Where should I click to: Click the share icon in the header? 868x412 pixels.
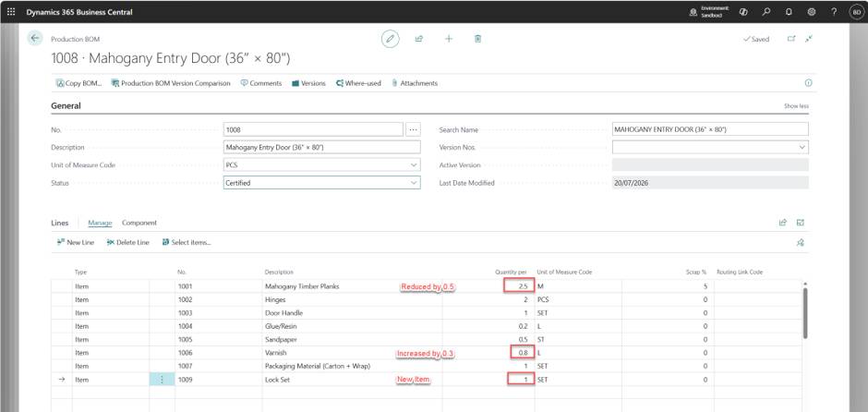(x=419, y=39)
